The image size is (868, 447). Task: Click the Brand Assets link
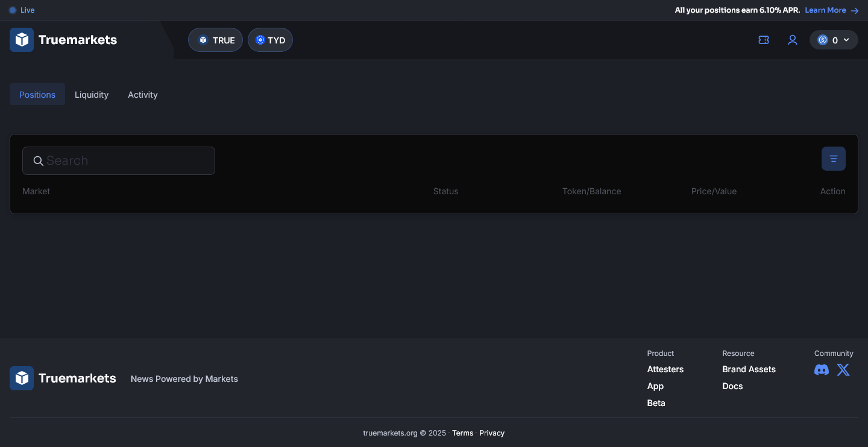pyautogui.click(x=749, y=369)
